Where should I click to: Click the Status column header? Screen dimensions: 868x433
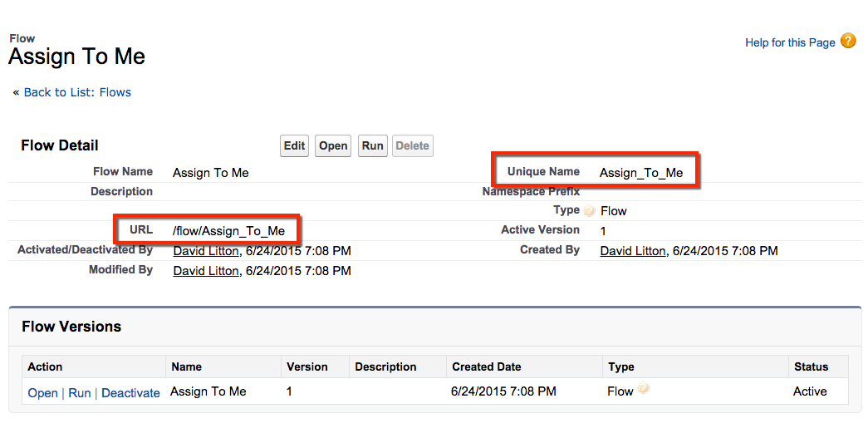tap(811, 367)
